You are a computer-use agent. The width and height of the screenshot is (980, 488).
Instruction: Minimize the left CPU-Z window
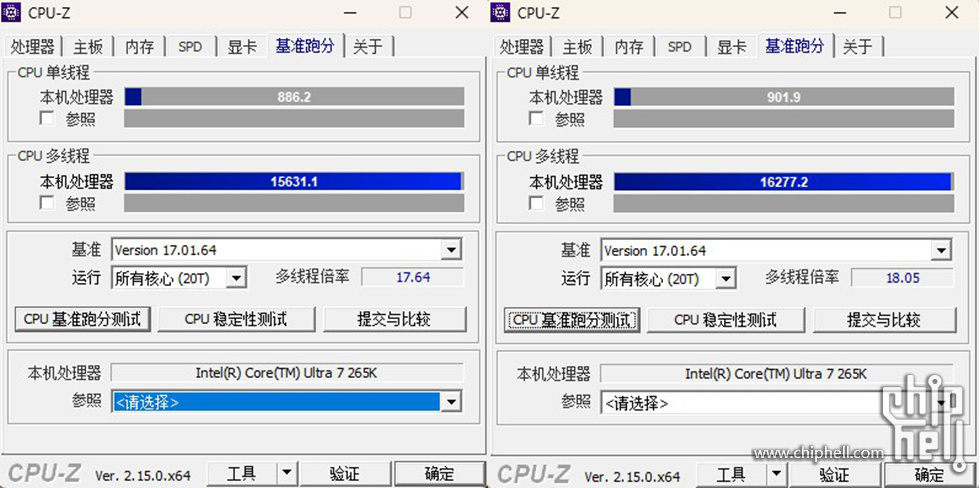pyautogui.click(x=352, y=12)
